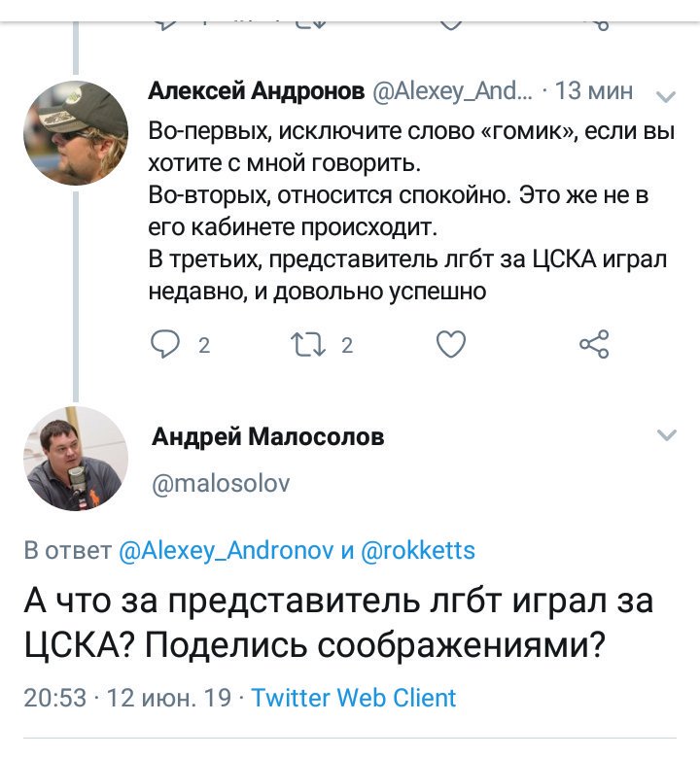The width and height of the screenshot is (700, 757).
Task: Click the reply icon under Andronov's tweet
Action: point(164,345)
